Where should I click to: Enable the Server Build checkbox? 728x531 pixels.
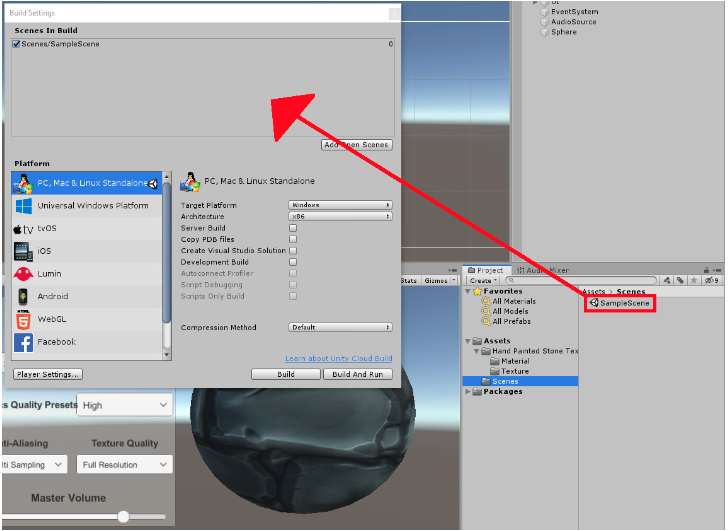[293, 228]
